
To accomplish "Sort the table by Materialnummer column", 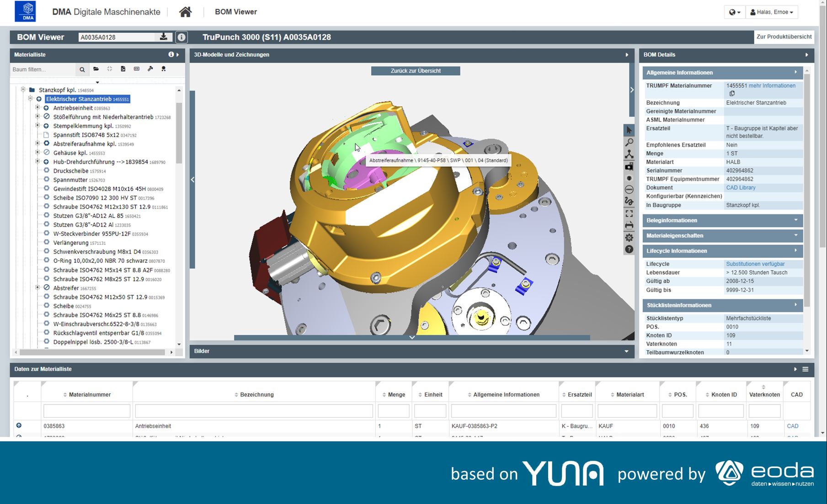I will (87, 395).
